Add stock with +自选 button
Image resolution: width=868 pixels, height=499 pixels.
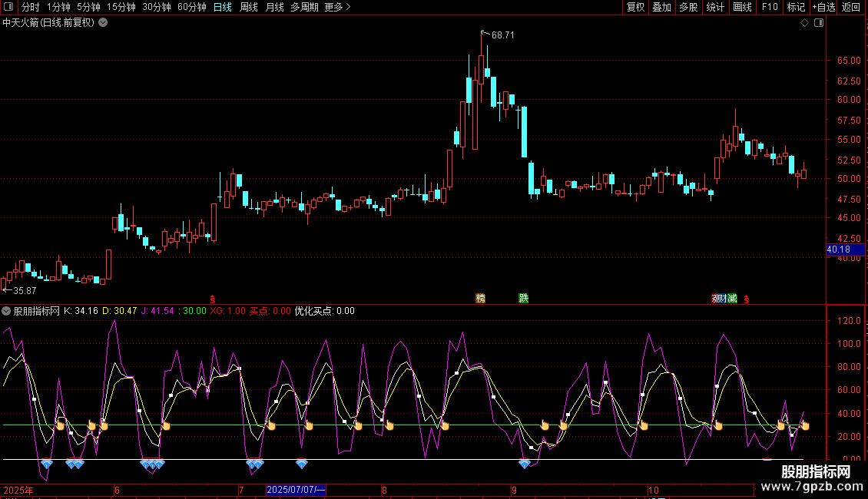[x=823, y=8]
